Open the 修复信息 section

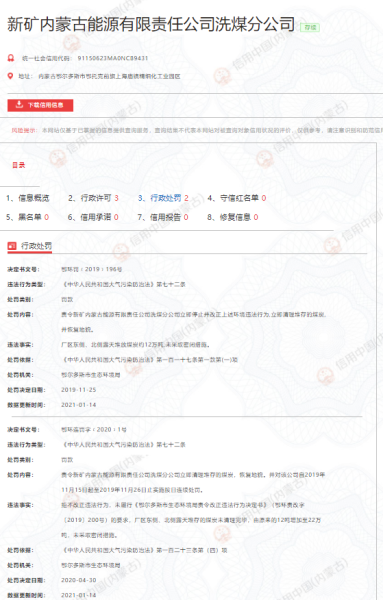233,217
